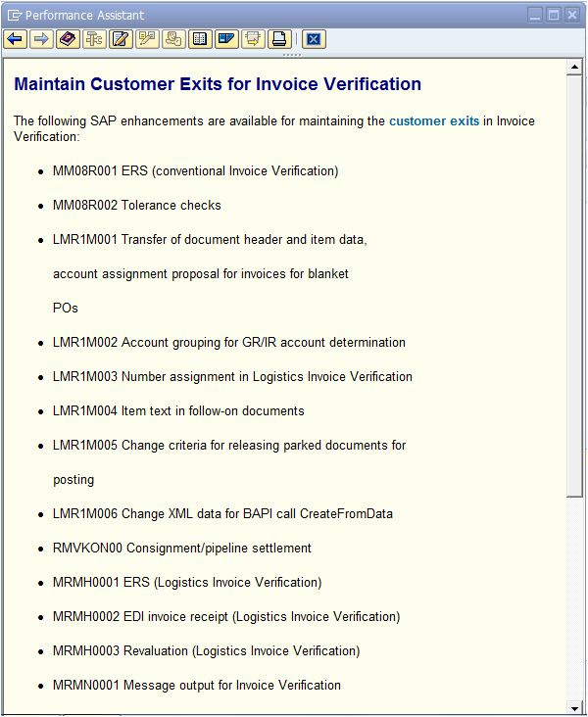Click the heading Maintain Customer Exits for Invoice Verification
Screen dimensions: 588x717
pyautogui.click(x=218, y=84)
